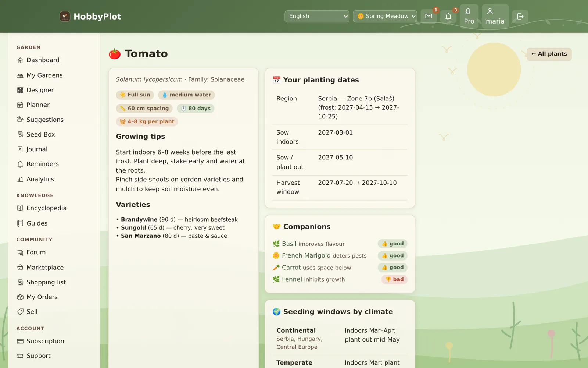Screen dimensions: 588x368
Task: Click the logout icon
Action: point(520,16)
